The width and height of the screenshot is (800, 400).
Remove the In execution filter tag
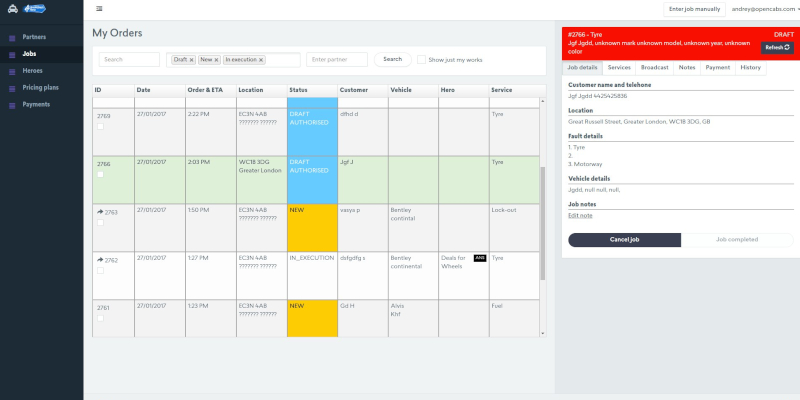pos(261,60)
